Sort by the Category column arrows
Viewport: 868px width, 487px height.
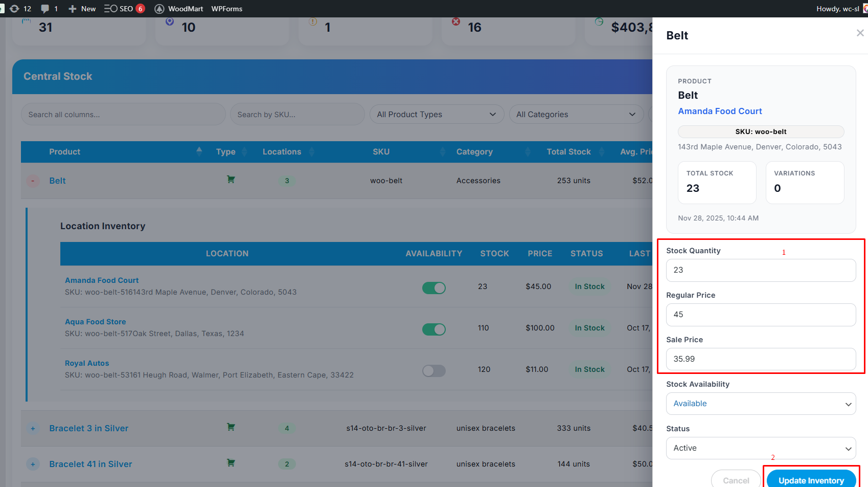pos(528,152)
